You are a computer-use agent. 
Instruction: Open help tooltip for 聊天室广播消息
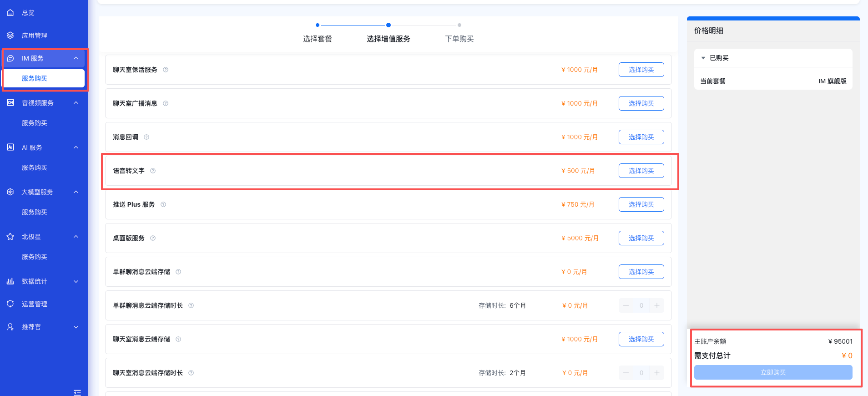coord(166,103)
